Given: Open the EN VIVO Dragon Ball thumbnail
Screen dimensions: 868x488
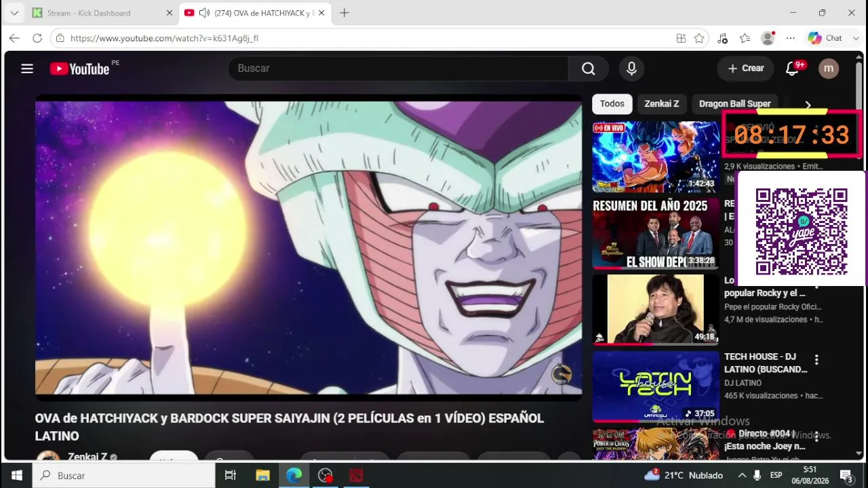Looking at the screenshot, I should coord(656,157).
